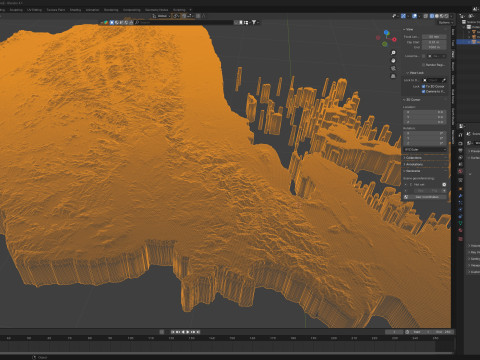
Task: Jump to timeline end frame
Action: [x=198, y=332]
